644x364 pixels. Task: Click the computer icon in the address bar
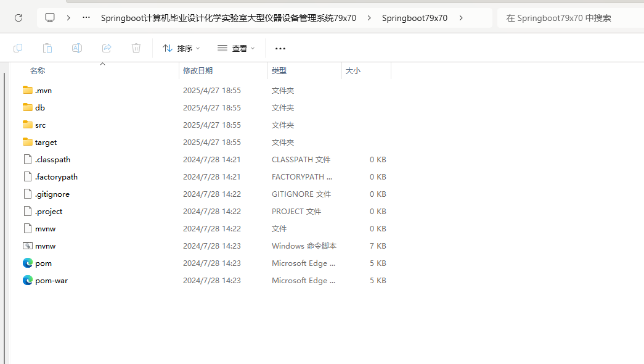point(49,18)
